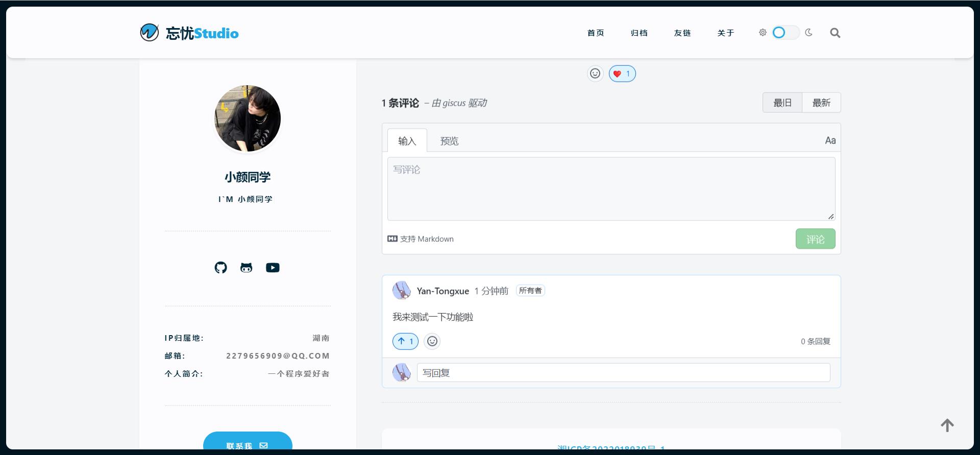The height and width of the screenshot is (455, 980).
Task: Toggle upvote on Yan-Tongxue's comment
Action: 405,341
